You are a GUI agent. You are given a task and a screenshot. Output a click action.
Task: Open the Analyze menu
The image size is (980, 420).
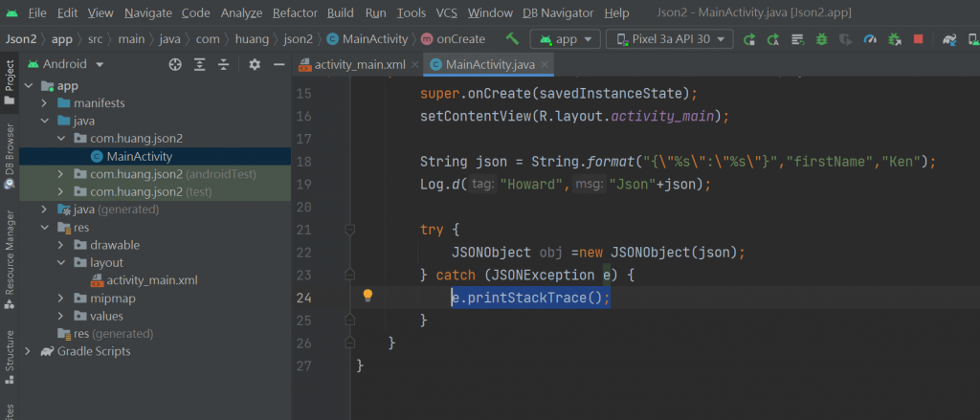click(242, 12)
